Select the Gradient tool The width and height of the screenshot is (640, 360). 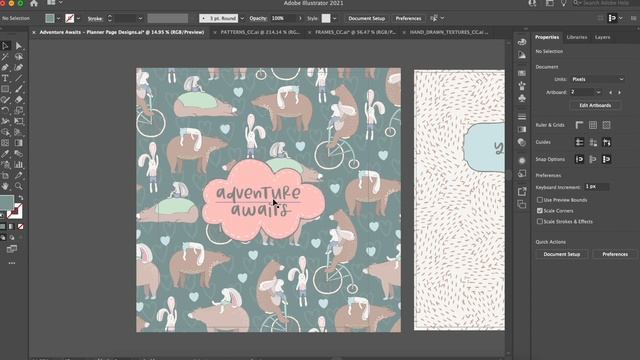[19, 143]
